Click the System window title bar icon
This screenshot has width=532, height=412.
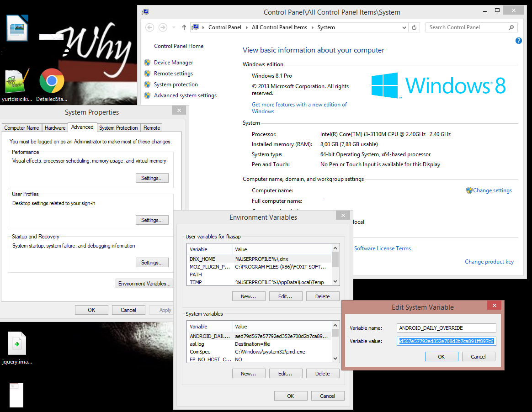(145, 12)
